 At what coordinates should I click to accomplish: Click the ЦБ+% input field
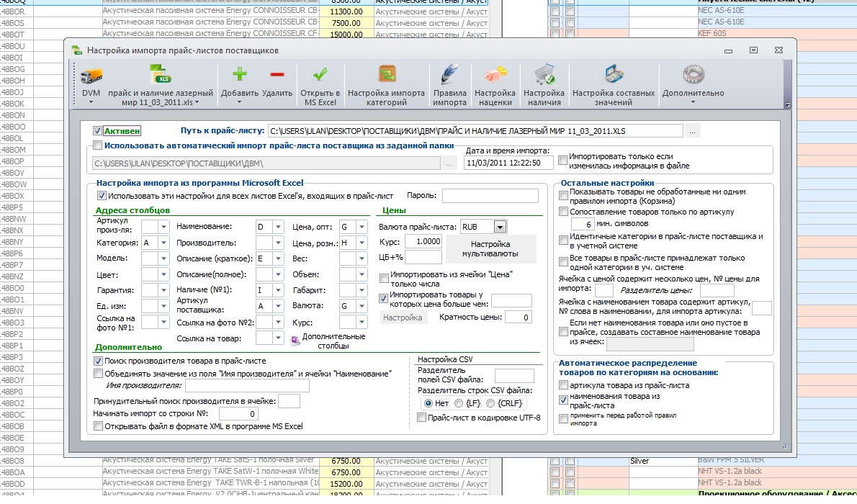pyautogui.click(x=423, y=257)
